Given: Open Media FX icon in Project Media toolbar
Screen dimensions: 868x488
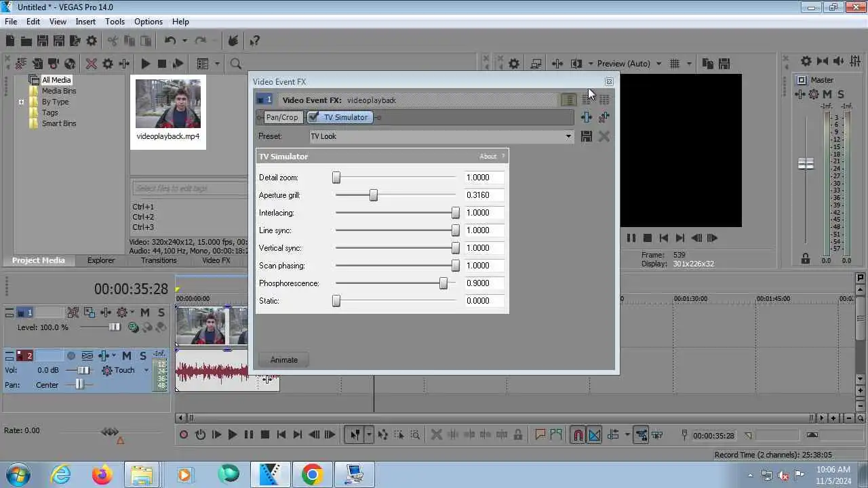Looking at the screenshot, I should pos(124,64).
